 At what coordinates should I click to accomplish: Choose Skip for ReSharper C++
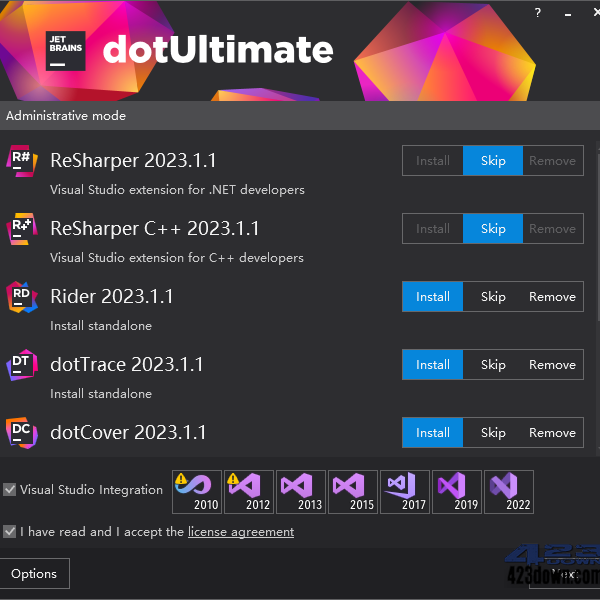(x=493, y=229)
